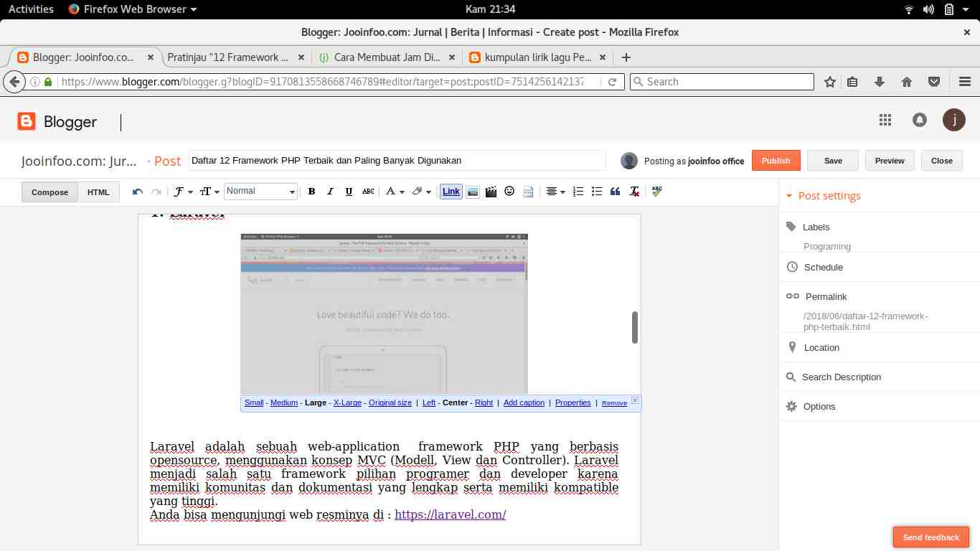Show the Firefox bookmarks library
The width and height of the screenshot is (980, 551).
point(852,82)
